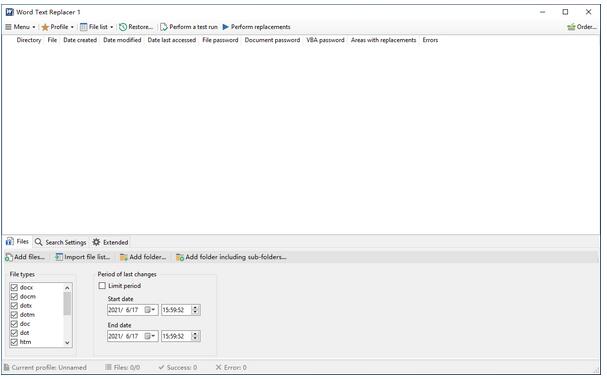Click the Start date time spinner
Viewport: 607px width, 380px height.
point(195,310)
